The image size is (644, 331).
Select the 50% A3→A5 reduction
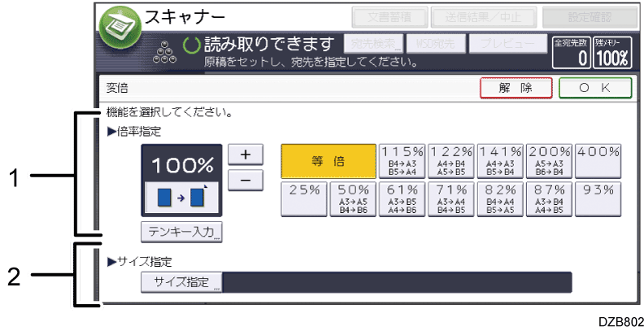click(x=353, y=199)
